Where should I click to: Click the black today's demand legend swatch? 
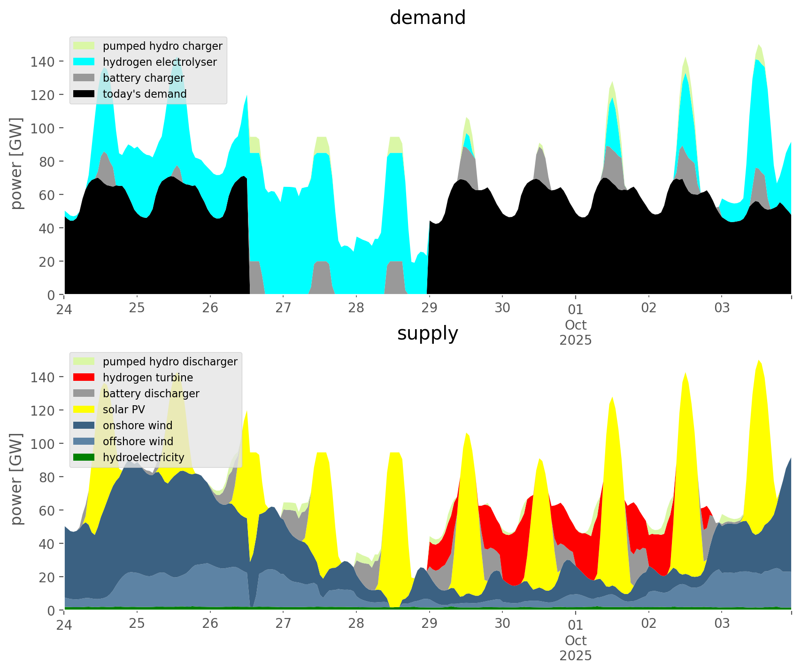(x=85, y=94)
